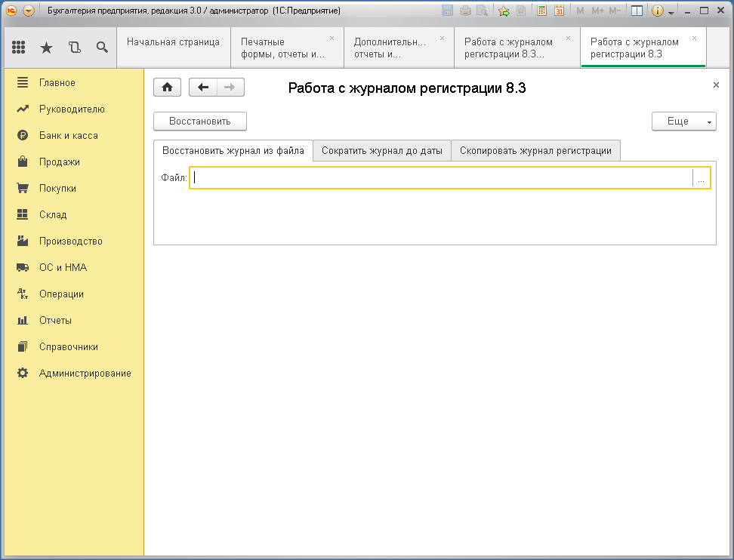
Task: Go forward with the right arrow button
Action: pyautogui.click(x=230, y=88)
